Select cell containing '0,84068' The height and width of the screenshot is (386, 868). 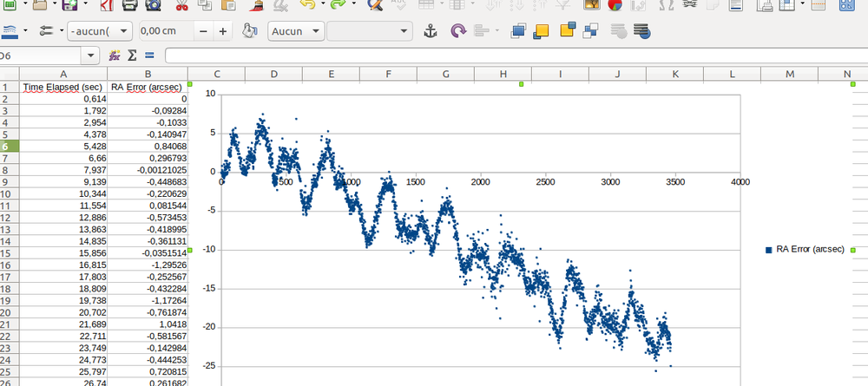(148, 146)
